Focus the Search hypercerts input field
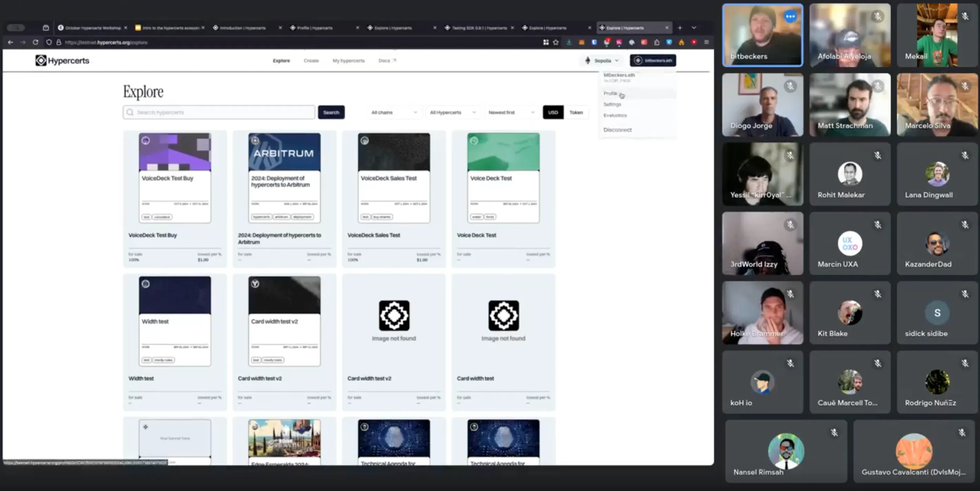 pyautogui.click(x=219, y=112)
